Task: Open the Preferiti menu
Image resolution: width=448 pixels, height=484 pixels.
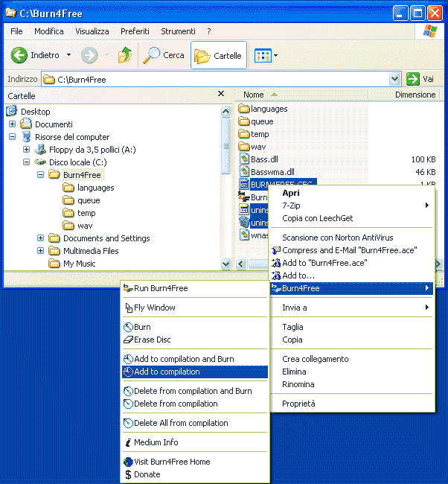Action: (x=135, y=31)
